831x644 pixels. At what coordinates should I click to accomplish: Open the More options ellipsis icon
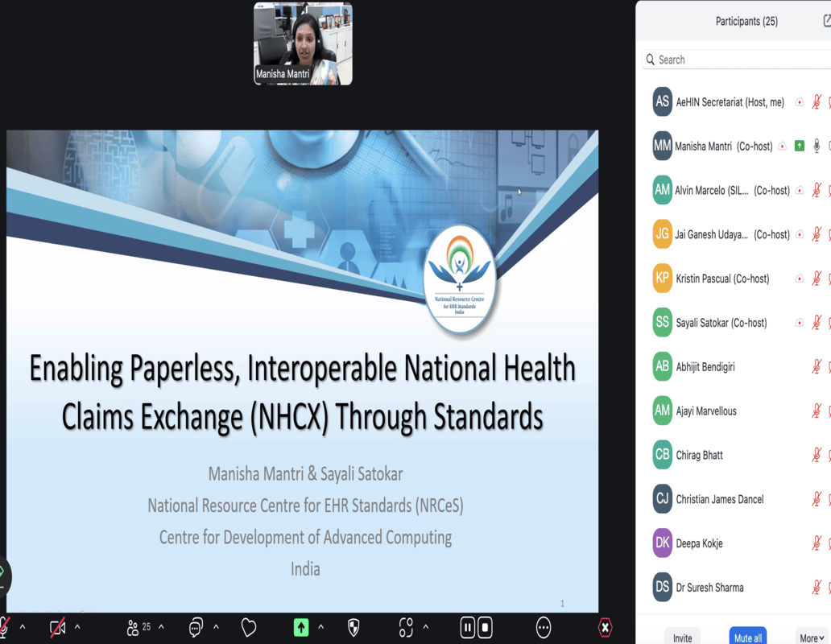tap(544, 627)
